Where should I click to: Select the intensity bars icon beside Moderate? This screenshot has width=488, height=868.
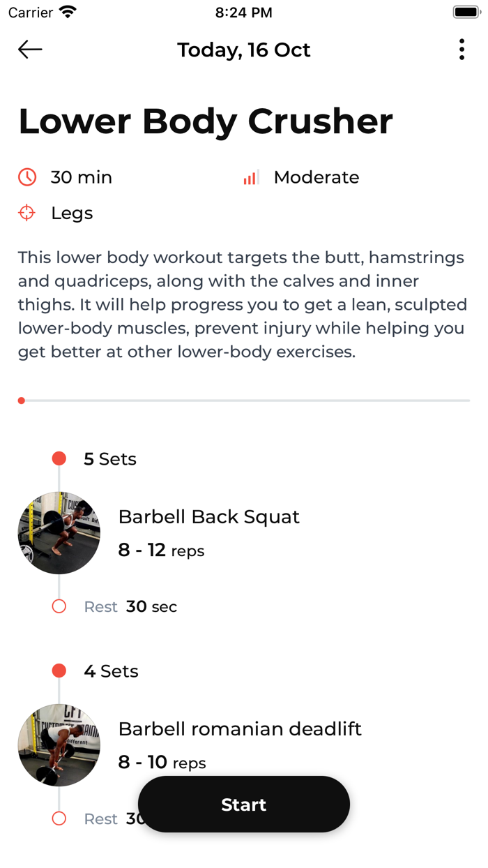pyautogui.click(x=250, y=177)
